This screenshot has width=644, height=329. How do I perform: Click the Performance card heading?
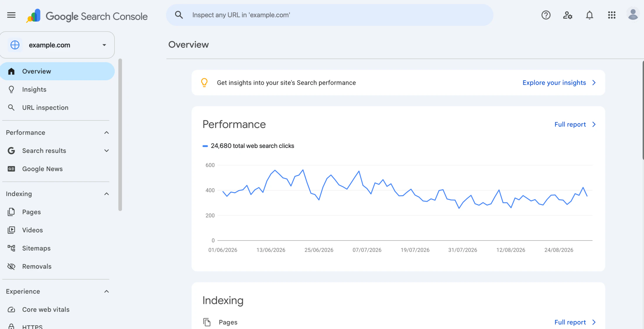[x=234, y=124]
